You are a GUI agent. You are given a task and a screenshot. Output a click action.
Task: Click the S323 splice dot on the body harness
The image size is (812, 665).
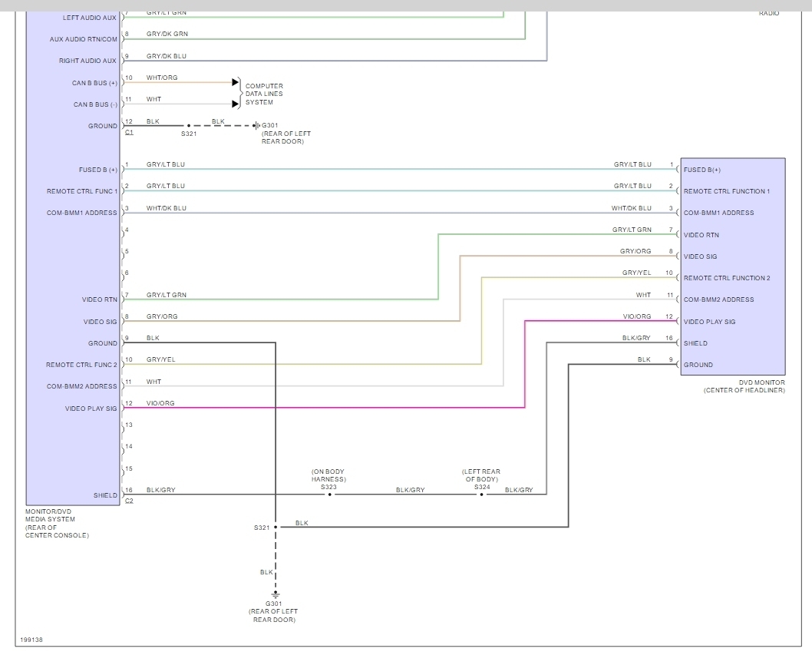(330, 495)
